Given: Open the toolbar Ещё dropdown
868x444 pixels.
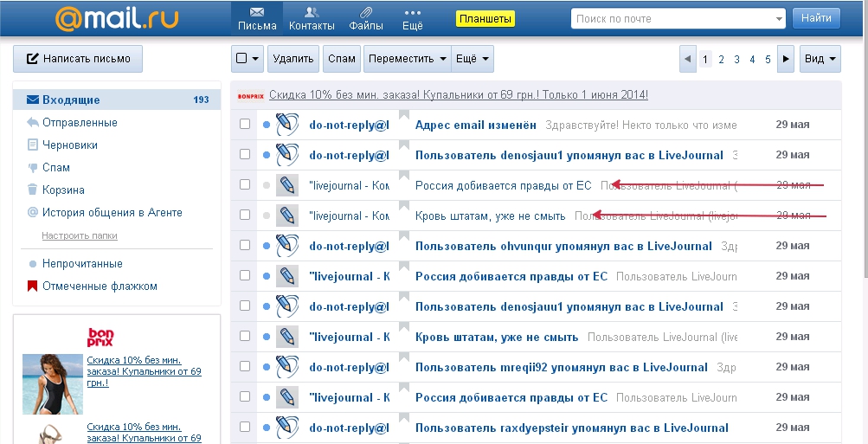Looking at the screenshot, I should [473, 59].
